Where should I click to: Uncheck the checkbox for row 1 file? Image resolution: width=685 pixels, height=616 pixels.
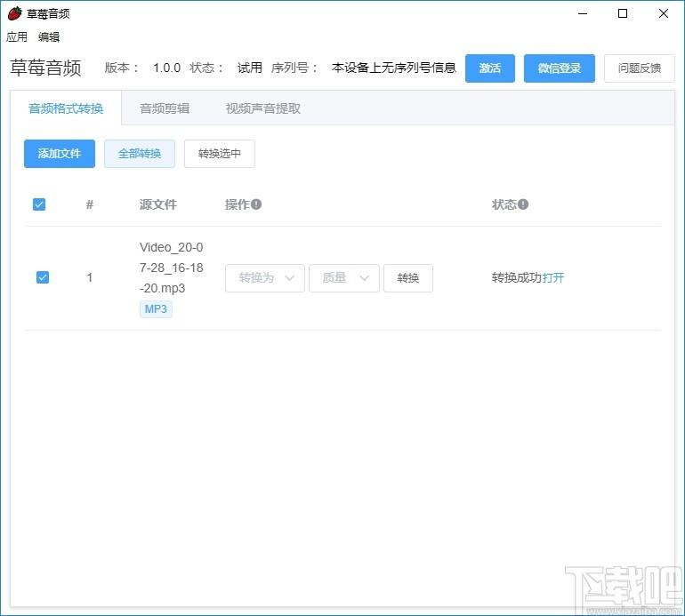tap(43, 277)
